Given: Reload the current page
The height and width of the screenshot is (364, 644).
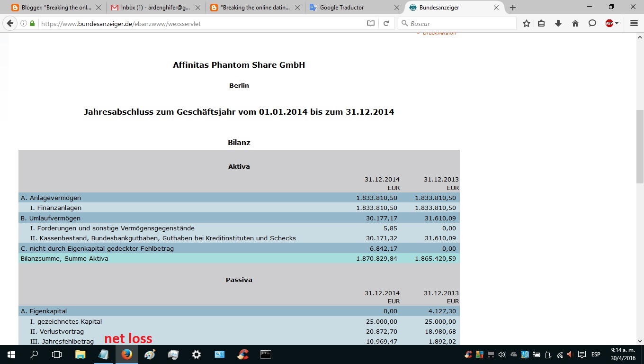Looking at the screenshot, I should (386, 23).
